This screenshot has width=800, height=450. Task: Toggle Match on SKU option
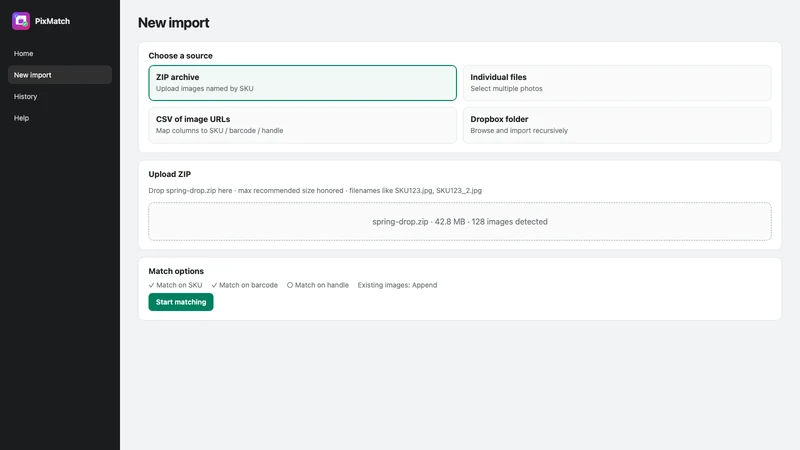176,285
